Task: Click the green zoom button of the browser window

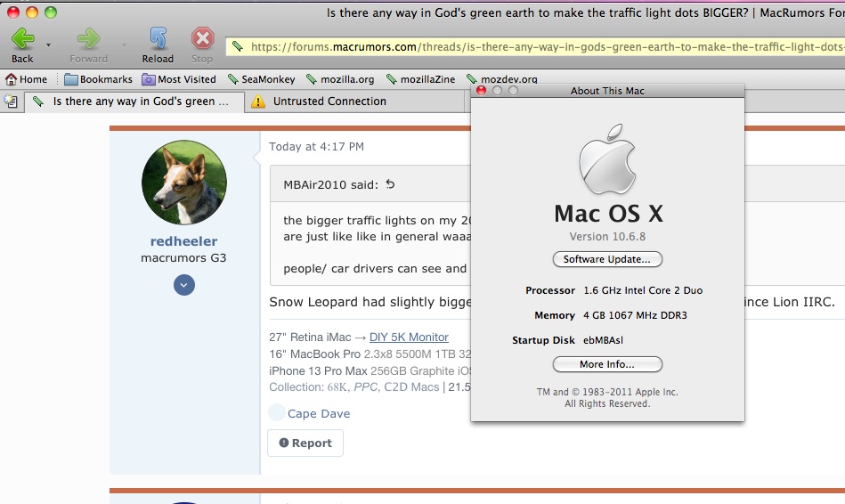Action: [51, 12]
